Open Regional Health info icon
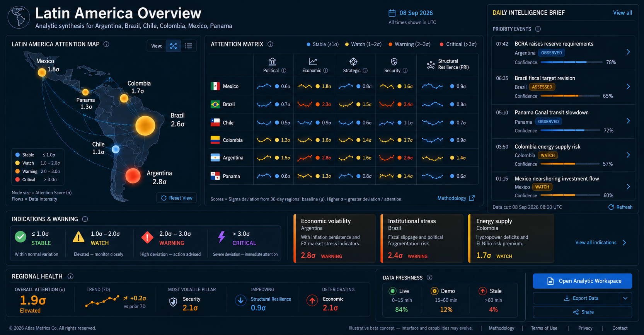The width and height of the screenshot is (644, 335). pos(70,276)
